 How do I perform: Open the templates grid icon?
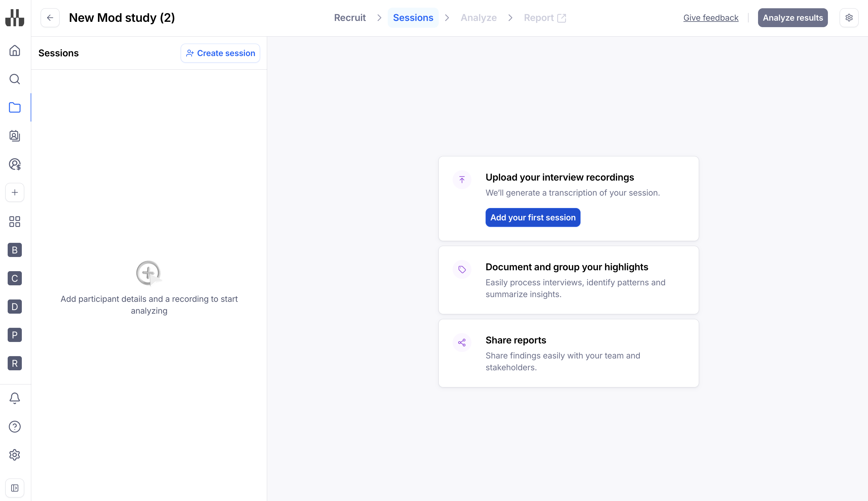click(14, 221)
